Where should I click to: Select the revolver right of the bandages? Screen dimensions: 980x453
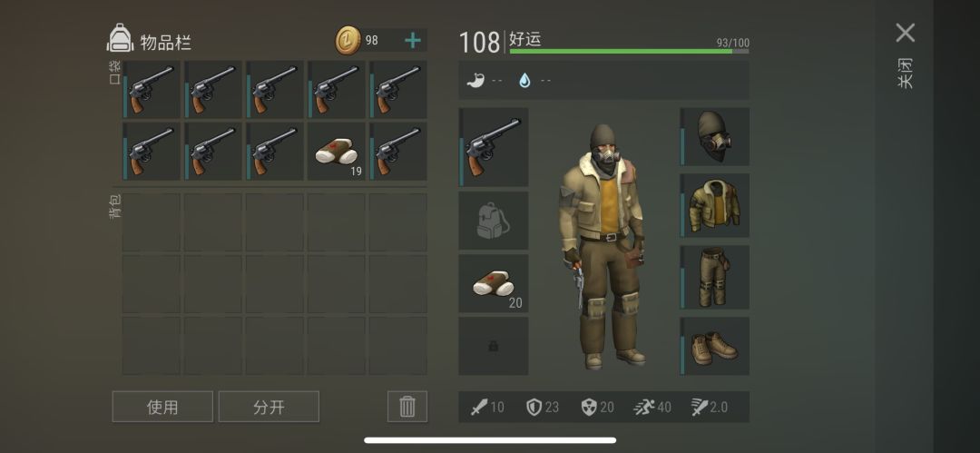398,152
